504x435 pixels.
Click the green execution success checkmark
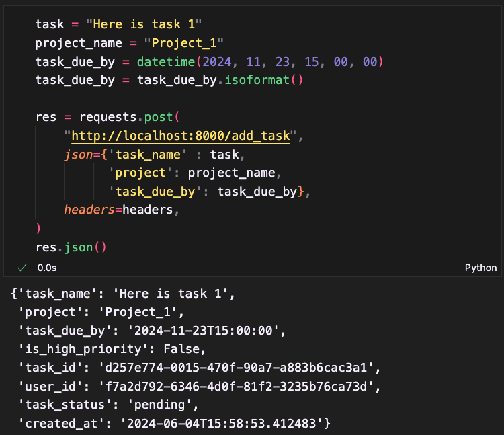click(x=22, y=268)
